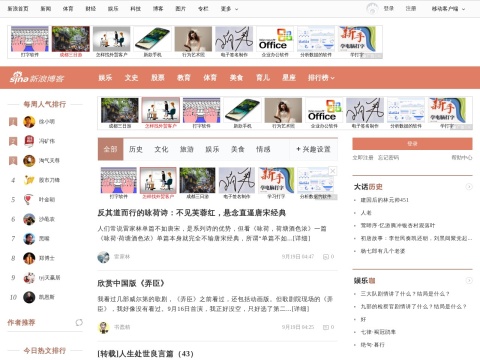
Task: Click the 立即注册 link under the login button
Action: point(363,157)
